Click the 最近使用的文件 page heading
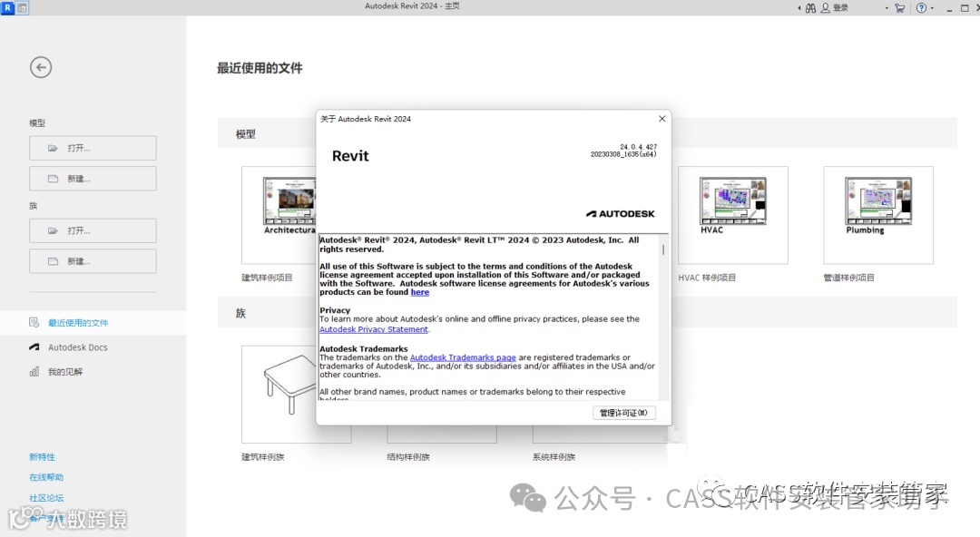 point(260,68)
